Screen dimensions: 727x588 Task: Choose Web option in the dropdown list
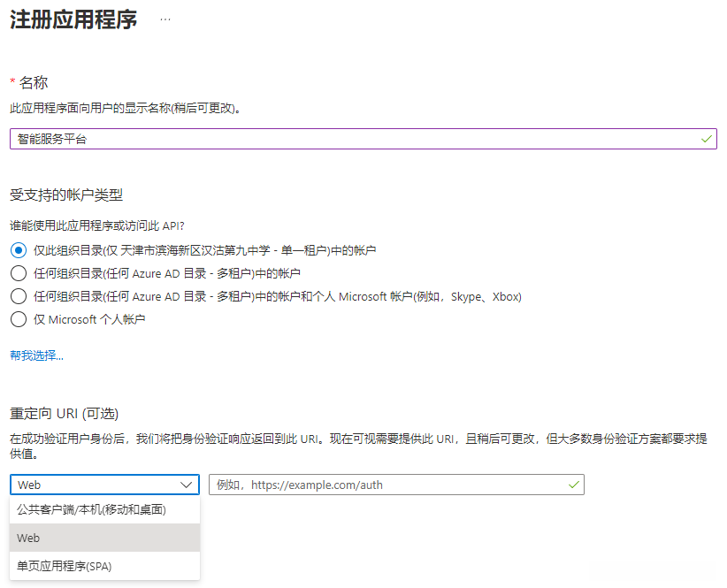pos(104,538)
